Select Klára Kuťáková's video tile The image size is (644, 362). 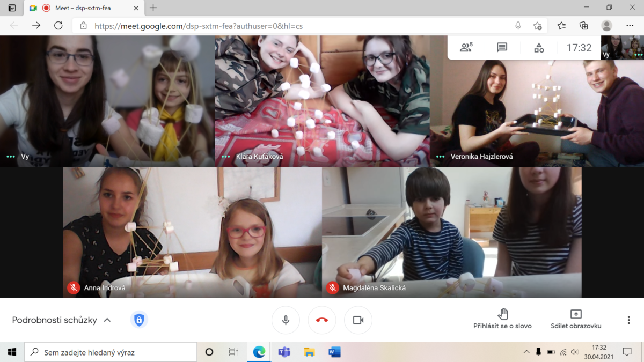point(322,101)
